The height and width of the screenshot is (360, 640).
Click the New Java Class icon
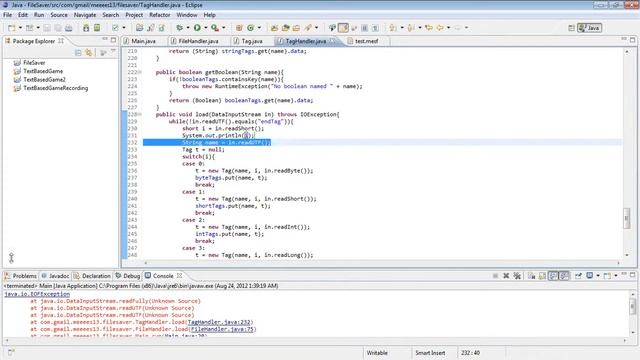(251, 28)
